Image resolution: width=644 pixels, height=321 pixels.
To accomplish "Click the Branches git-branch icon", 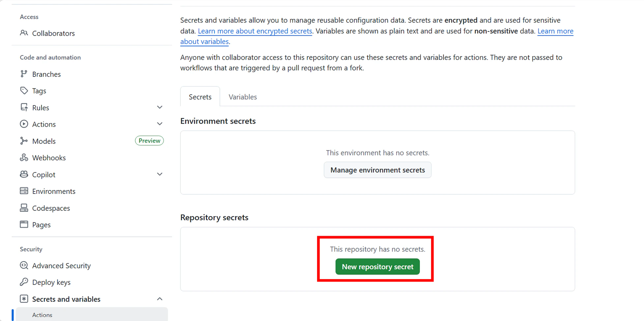I will click(24, 74).
